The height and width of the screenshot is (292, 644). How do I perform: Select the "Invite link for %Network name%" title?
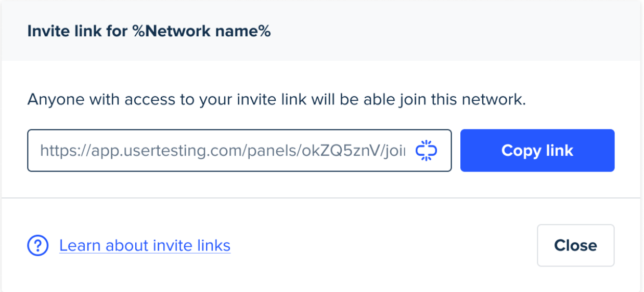[149, 31]
